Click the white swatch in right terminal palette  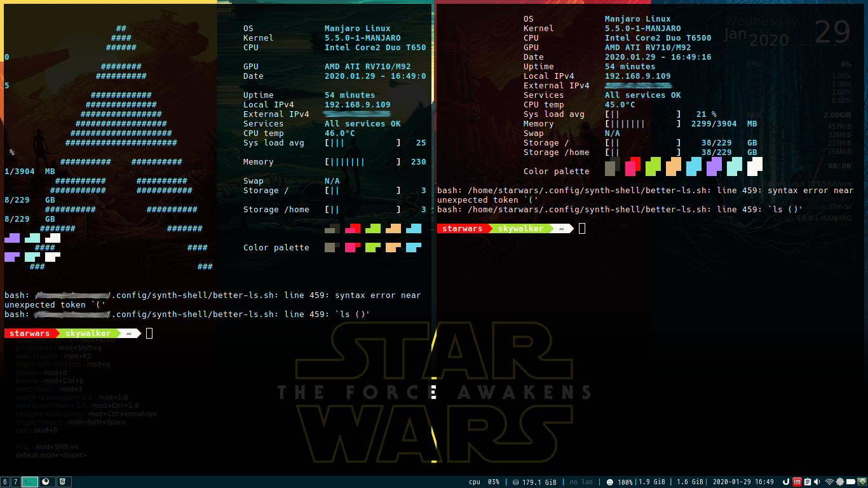click(x=755, y=166)
